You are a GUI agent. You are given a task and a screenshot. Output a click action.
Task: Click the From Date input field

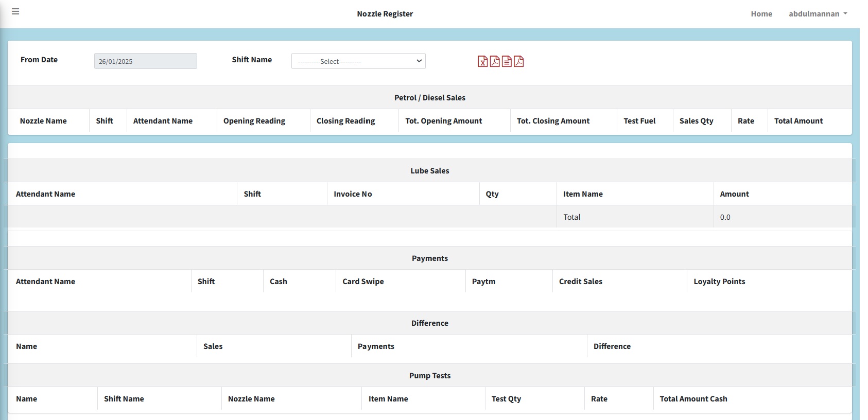coord(145,61)
